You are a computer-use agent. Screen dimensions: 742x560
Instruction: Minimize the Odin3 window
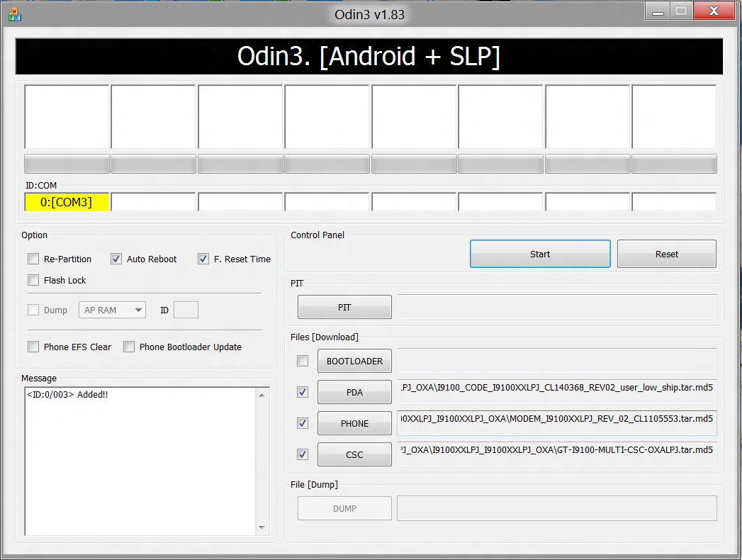click(x=657, y=11)
